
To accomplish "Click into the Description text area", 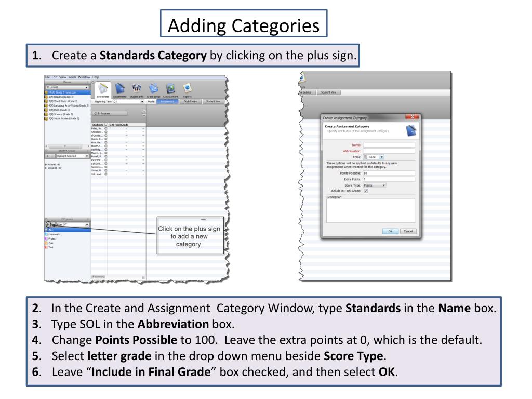I will point(370,211).
